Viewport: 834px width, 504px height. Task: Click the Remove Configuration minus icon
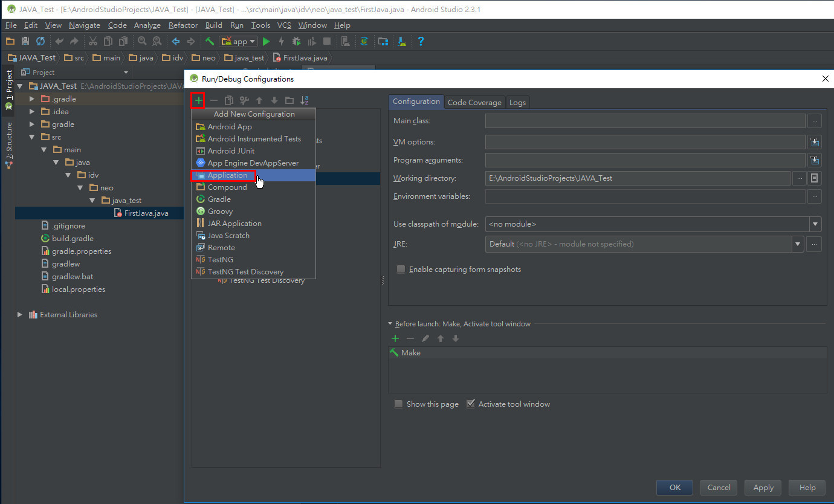214,100
